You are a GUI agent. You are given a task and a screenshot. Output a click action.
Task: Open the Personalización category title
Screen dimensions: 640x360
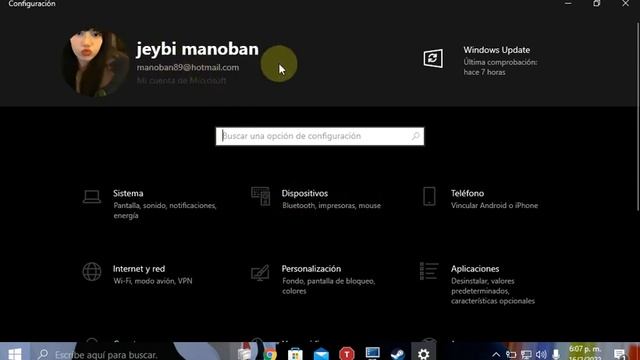(x=311, y=269)
